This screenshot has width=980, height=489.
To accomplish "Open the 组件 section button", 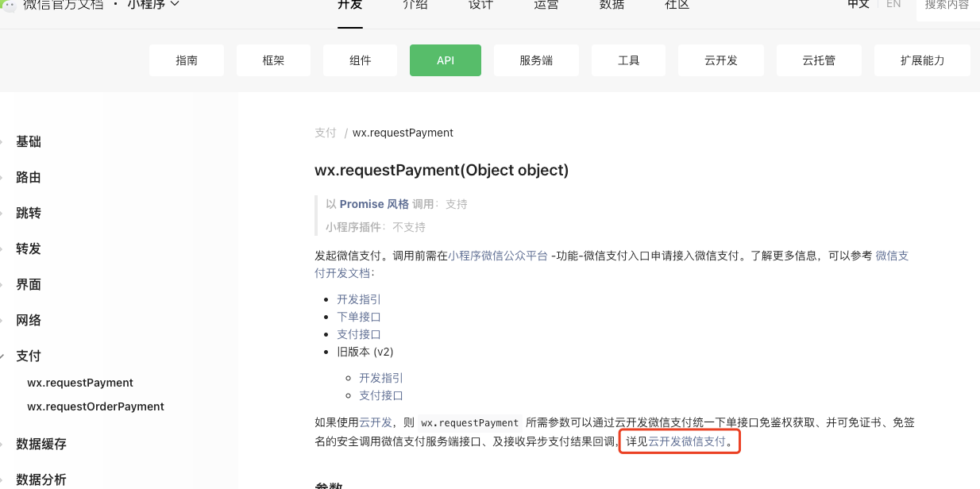I will pyautogui.click(x=361, y=60).
